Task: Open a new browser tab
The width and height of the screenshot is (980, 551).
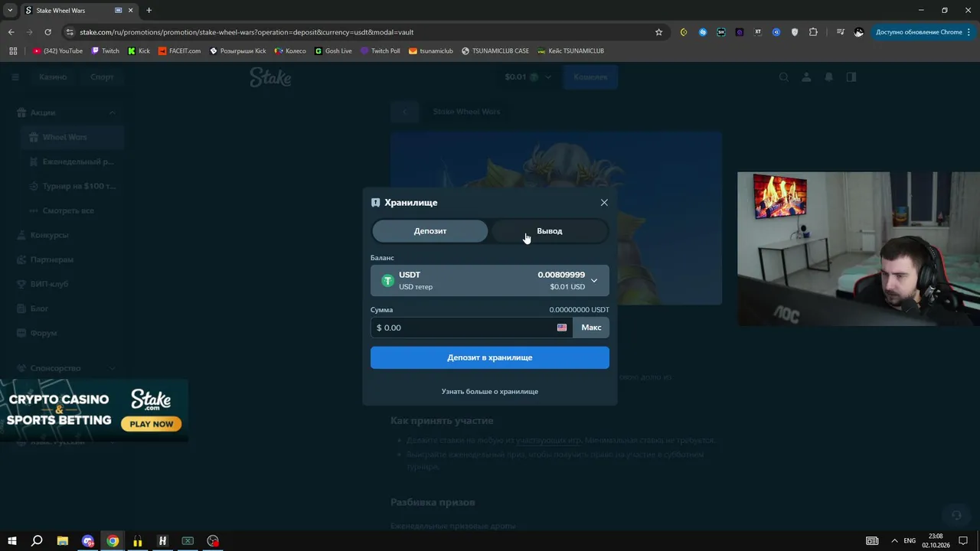Action: tap(149, 11)
